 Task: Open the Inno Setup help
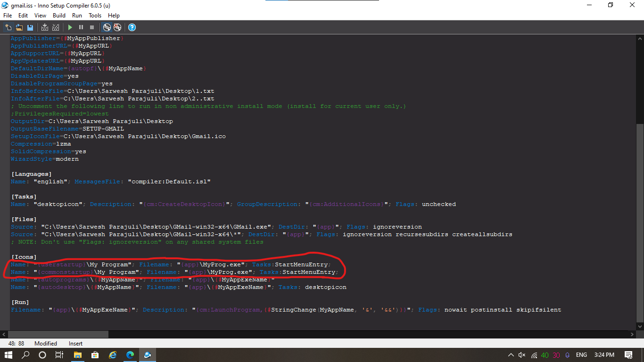click(132, 27)
